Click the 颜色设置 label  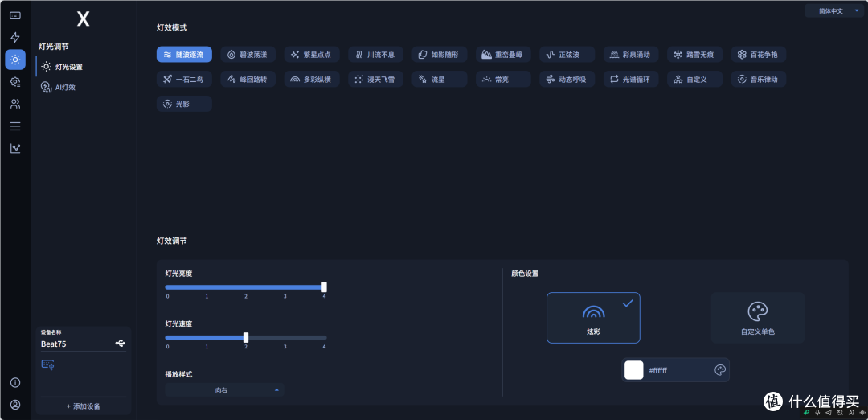(x=525, y=274)
